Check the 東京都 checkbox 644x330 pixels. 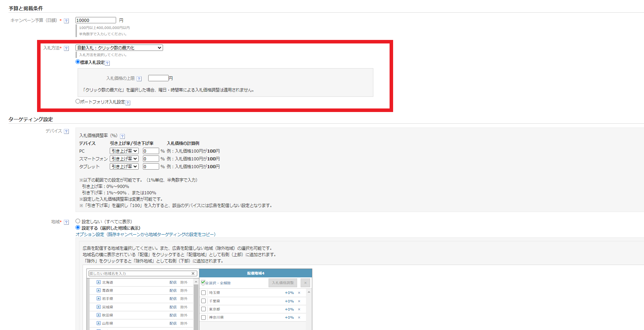pyautogui.click(x=204, y=309)
